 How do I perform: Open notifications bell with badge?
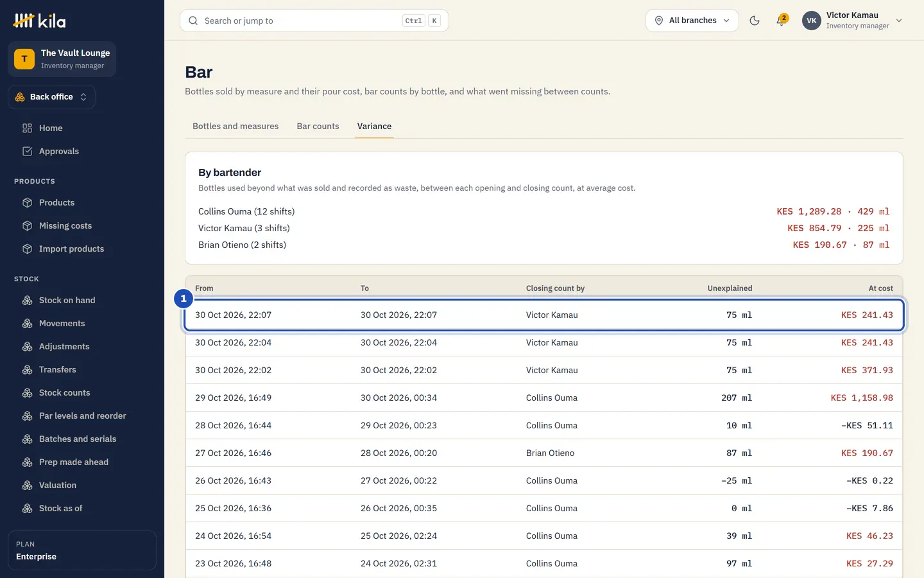pos(781,21)
